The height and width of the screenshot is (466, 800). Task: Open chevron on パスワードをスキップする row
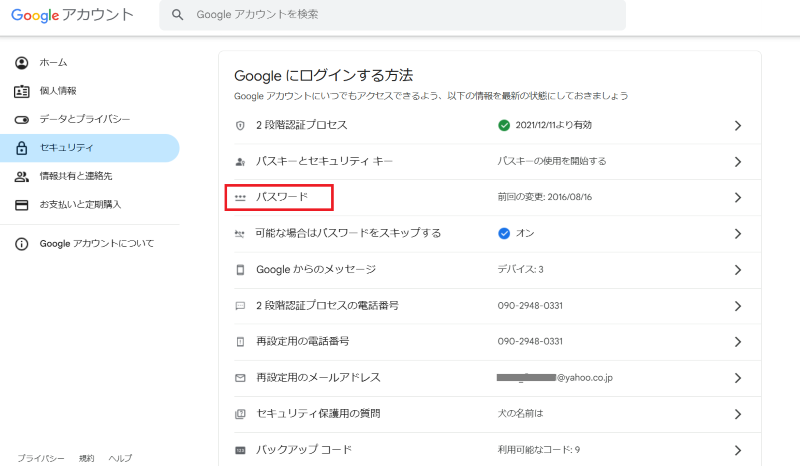pos(738,234)
